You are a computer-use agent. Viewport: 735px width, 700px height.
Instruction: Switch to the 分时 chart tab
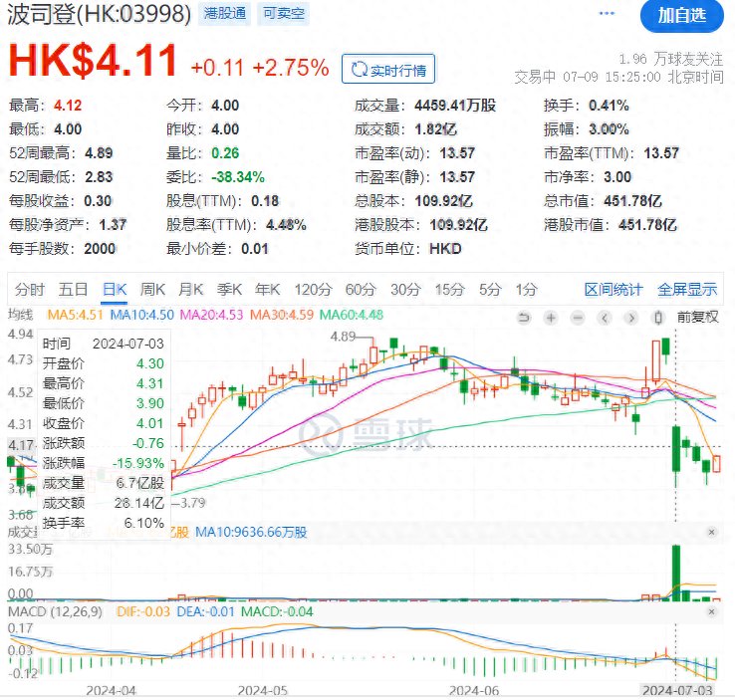[30, 290]
